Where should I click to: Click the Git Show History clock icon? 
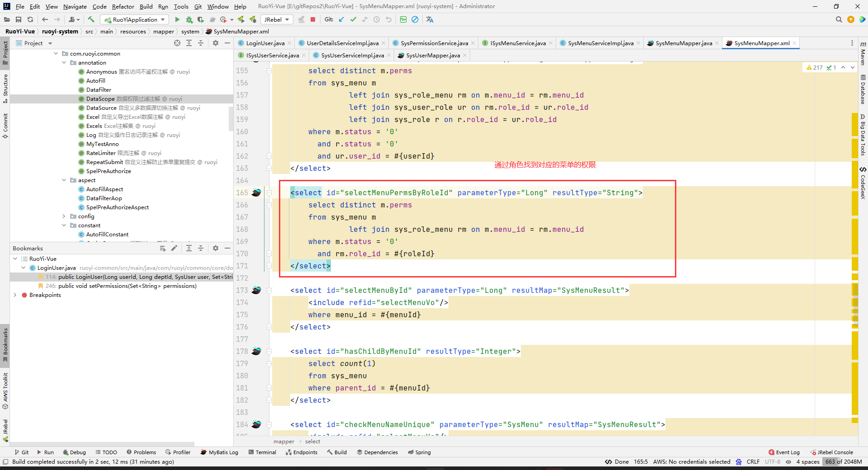pyautogui.click(x=377, y=19)
